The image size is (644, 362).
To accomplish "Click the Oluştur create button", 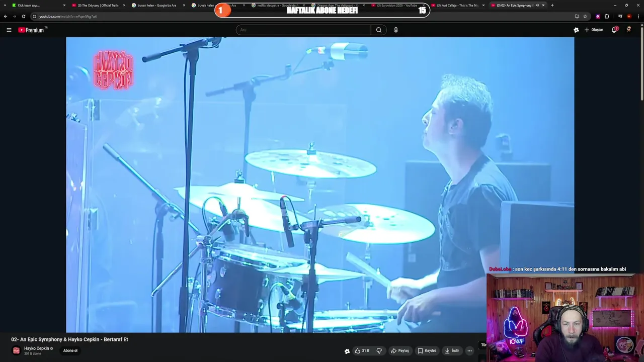I will coord(594,30).
